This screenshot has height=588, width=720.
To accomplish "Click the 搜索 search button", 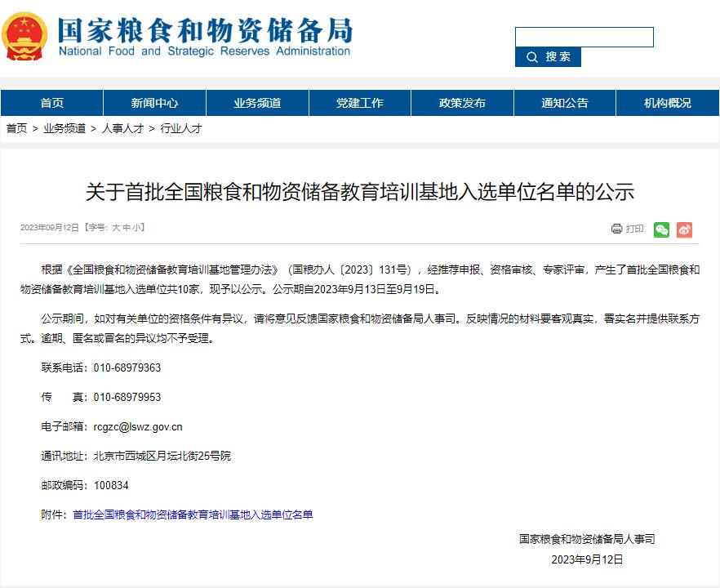I will (x=548, y=57).
